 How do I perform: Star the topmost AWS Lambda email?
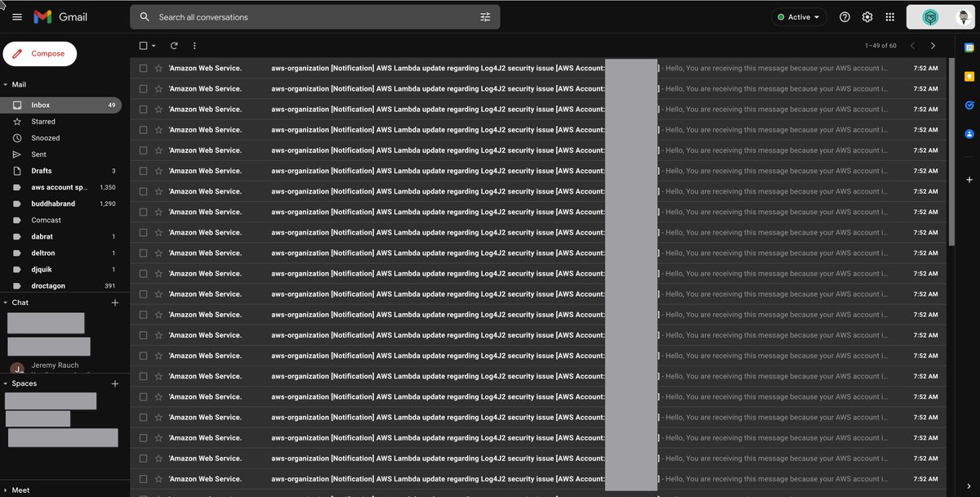158,68
